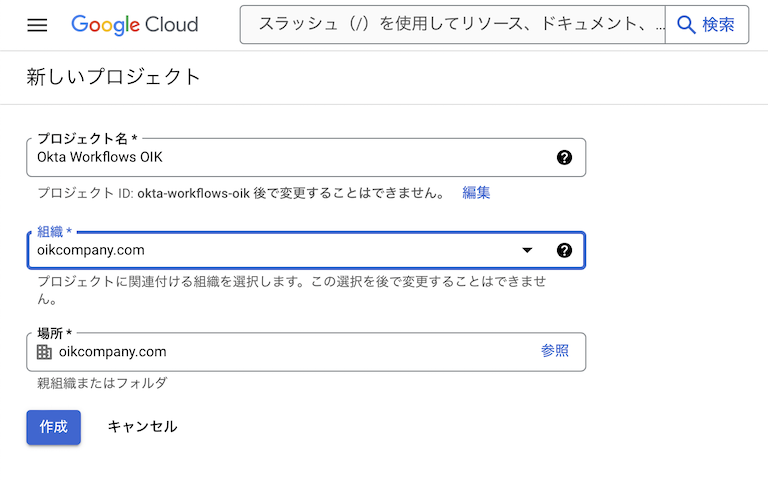Open help for the プロジェクト名 field
The image size is (768, 481).
[564, 157]
